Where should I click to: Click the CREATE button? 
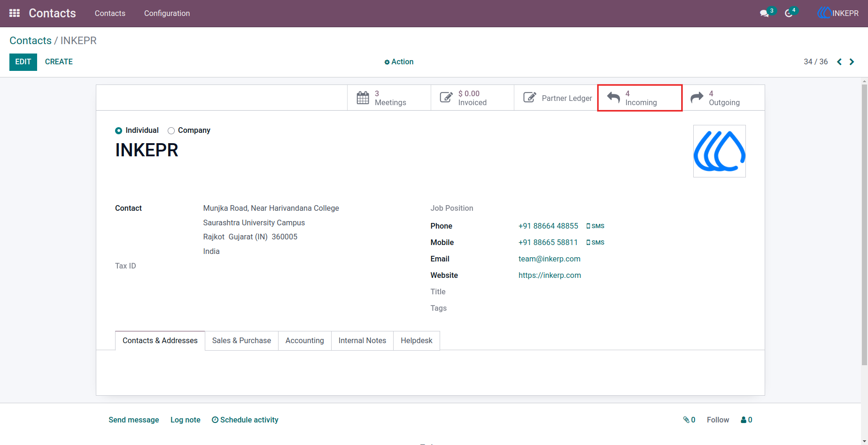coord(59,62)
